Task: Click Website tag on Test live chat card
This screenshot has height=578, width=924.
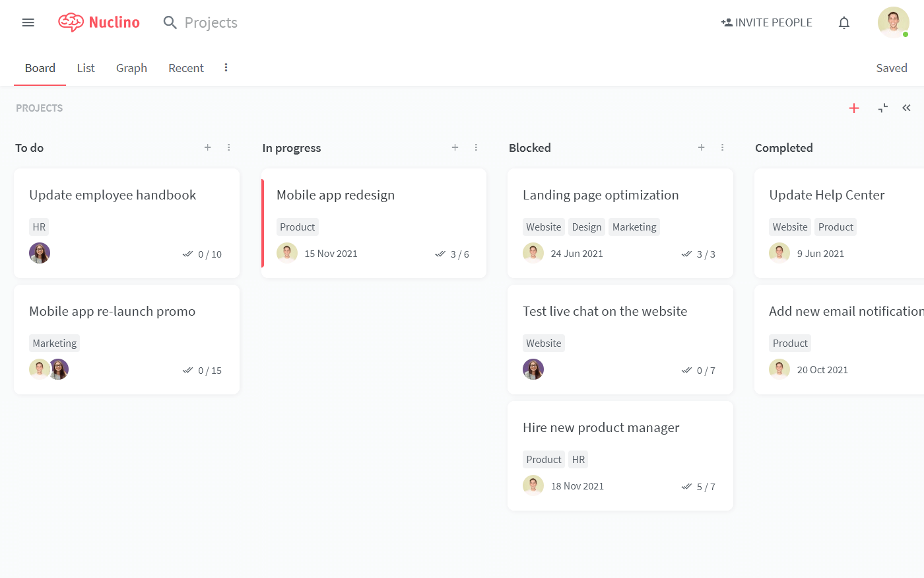Action: (544, 343)
